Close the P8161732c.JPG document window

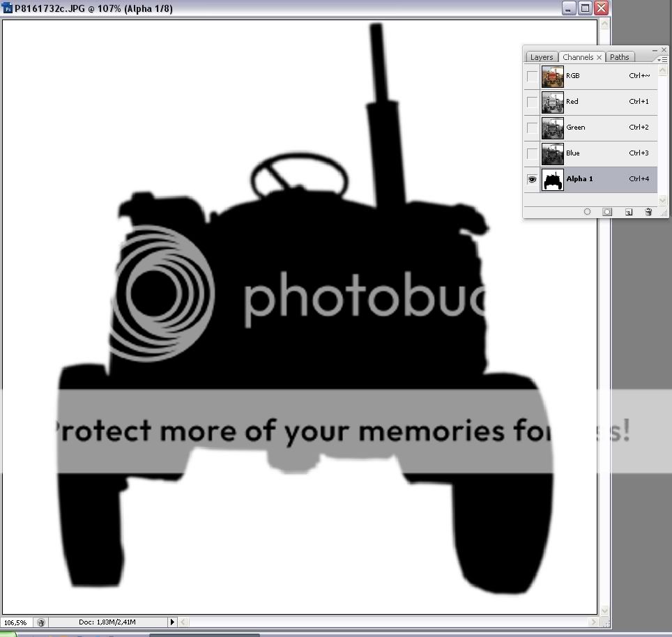[602, 8]
